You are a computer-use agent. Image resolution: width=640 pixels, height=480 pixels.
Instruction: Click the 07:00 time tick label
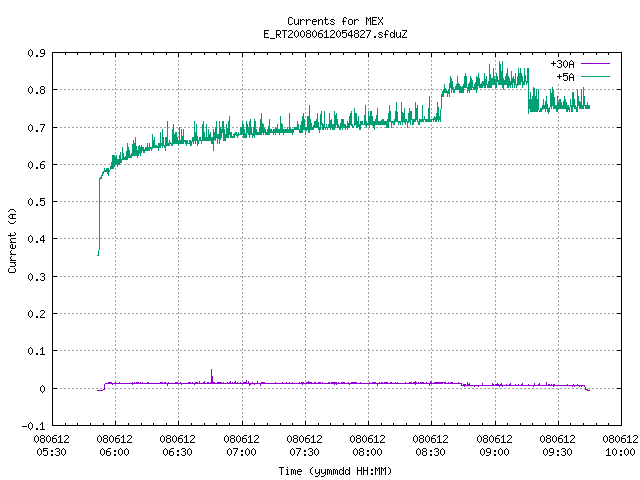(241, 452)
